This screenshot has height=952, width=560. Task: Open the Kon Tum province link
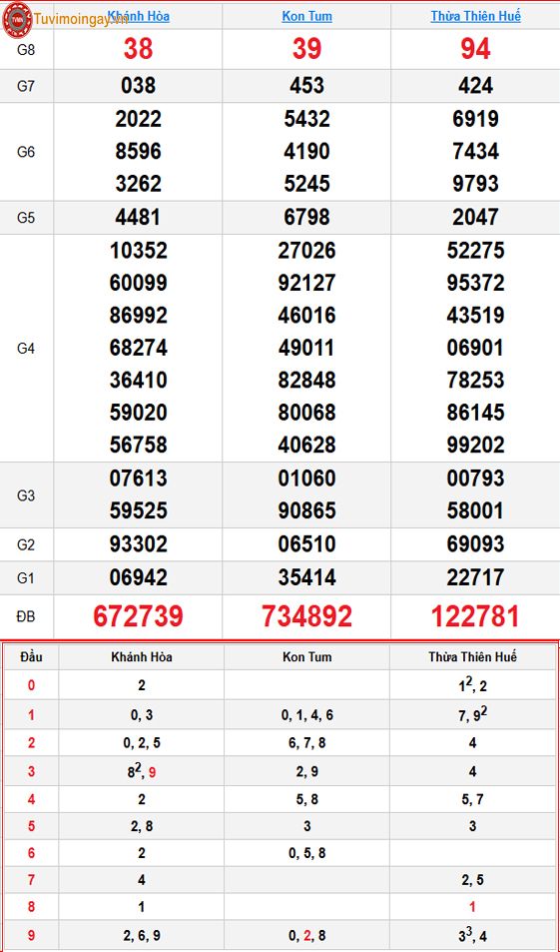click(x=307, y=16)
